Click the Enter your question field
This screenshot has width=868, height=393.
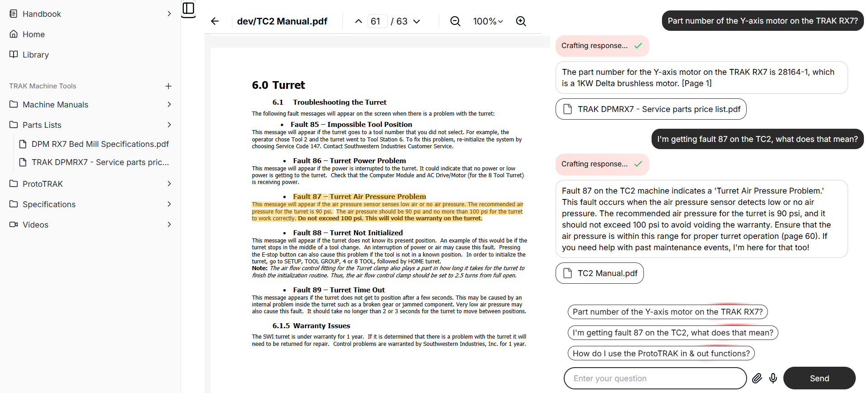click(x=655, y=378)
